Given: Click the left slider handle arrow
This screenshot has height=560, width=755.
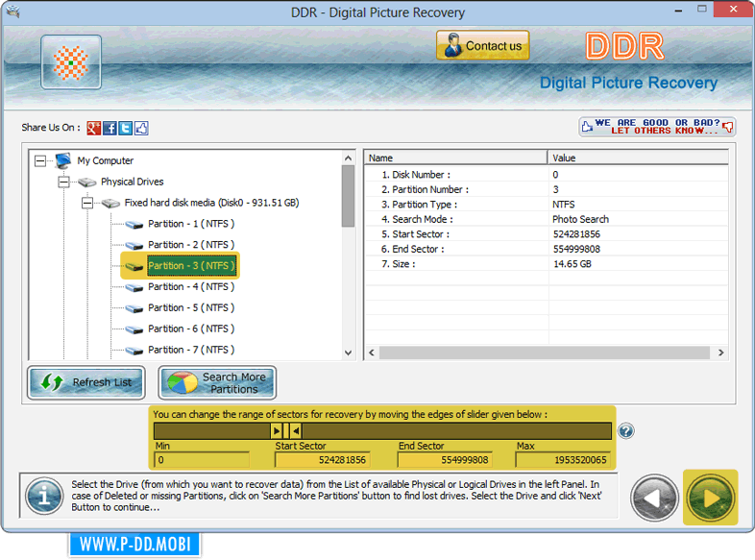Looking at the screenshot, I should pyautogui.click(x=277, y=431).
